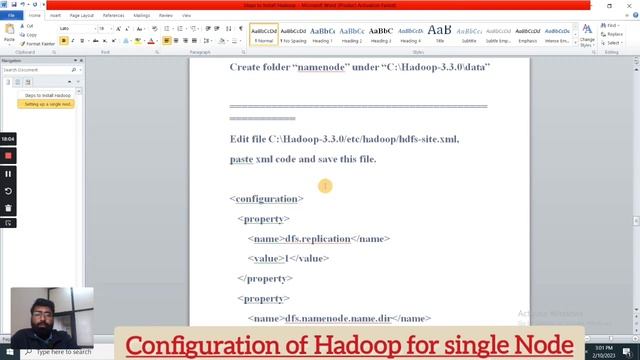This screenshot has width=640, height=360.
Task: Apply the Text Effects button
Action: (x=126, y=41)
